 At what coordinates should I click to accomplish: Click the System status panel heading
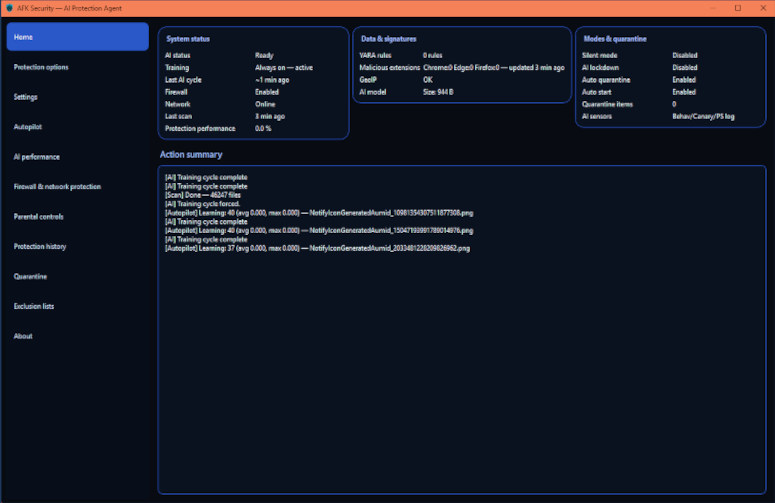coord(188,39)
